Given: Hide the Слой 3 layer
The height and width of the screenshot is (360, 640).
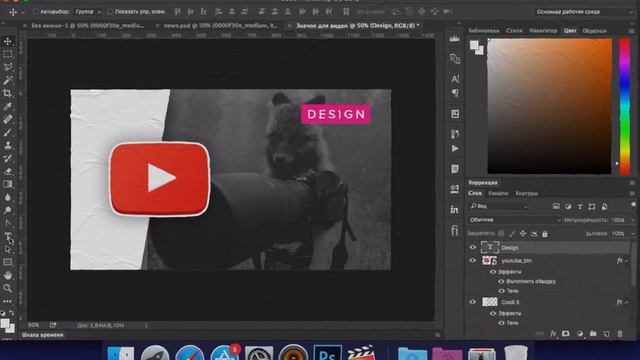Looking at the screenshot, I should (473, 302).
